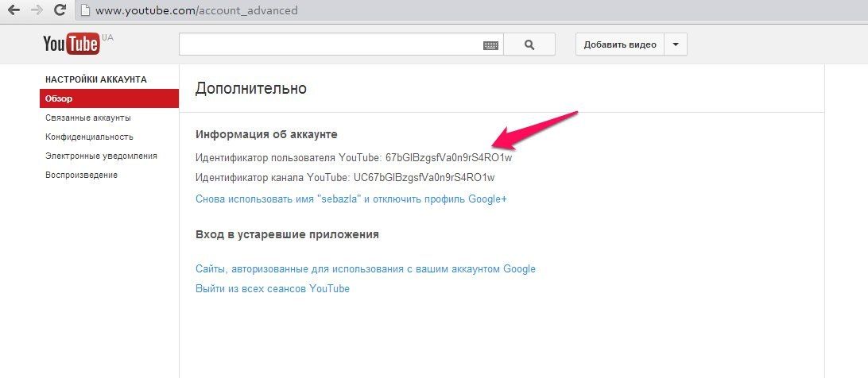Select Обзор in account settings menu
Screen dimensions: 868x378
point(109,98)
